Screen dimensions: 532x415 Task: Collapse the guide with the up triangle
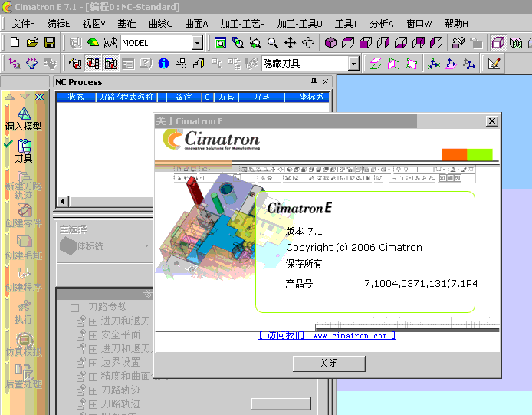(9, 97)
